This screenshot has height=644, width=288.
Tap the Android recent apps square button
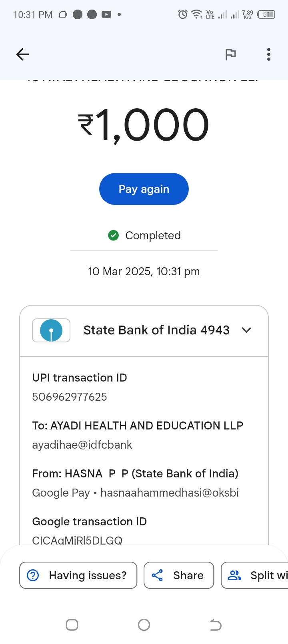click(72, 624)
